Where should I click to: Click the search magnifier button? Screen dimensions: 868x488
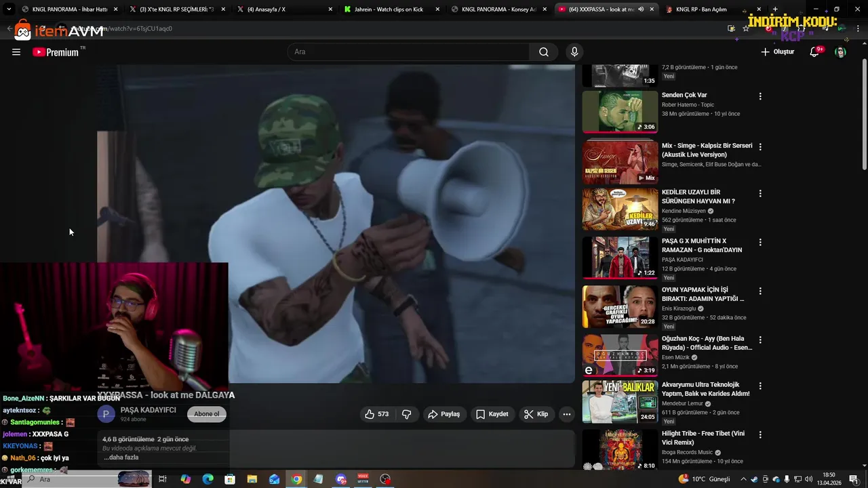(544, 52)
